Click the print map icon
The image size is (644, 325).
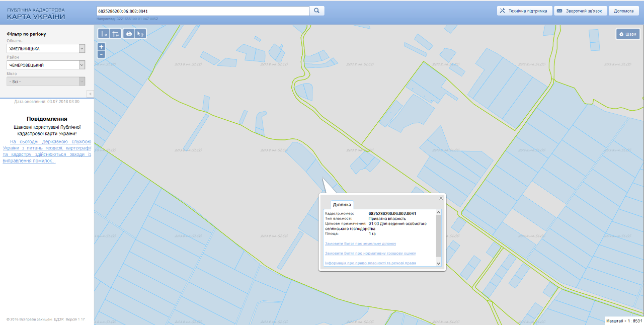coord(129,34)
